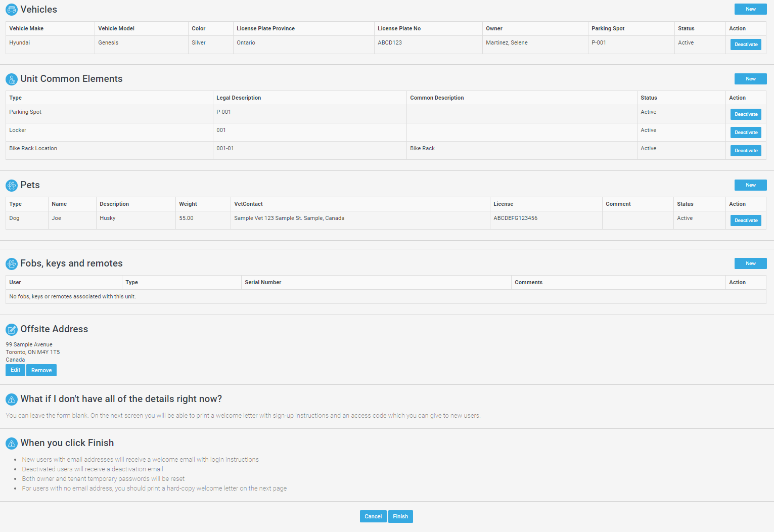Deactivate the Parking Spot P-001 element
The width and height of the screenshot is (774, 532).
746,114
